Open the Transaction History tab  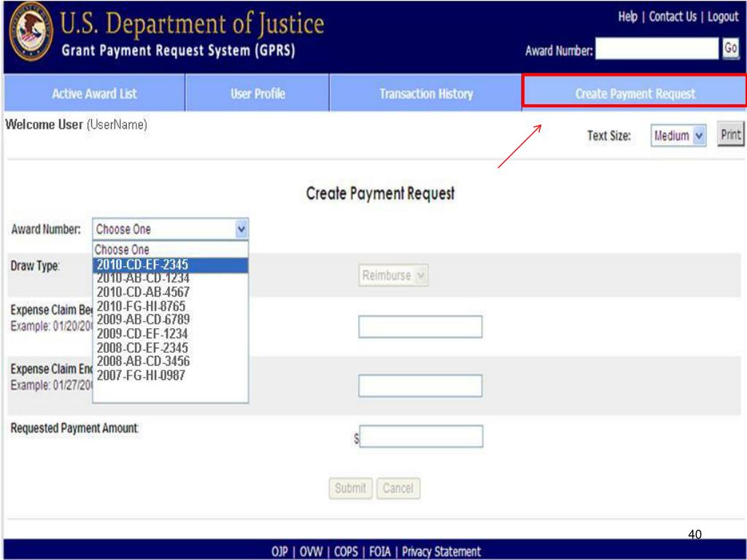pos(426,93)
